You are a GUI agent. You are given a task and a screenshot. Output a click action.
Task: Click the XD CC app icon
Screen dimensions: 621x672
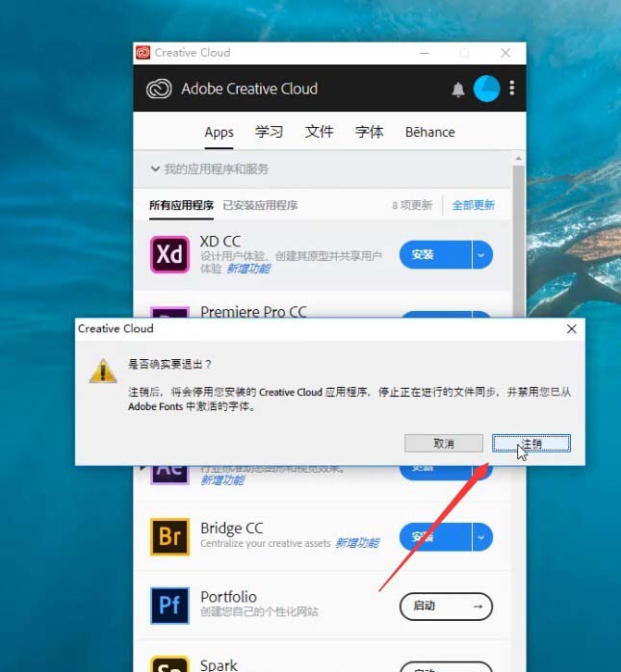pos(169,254)
